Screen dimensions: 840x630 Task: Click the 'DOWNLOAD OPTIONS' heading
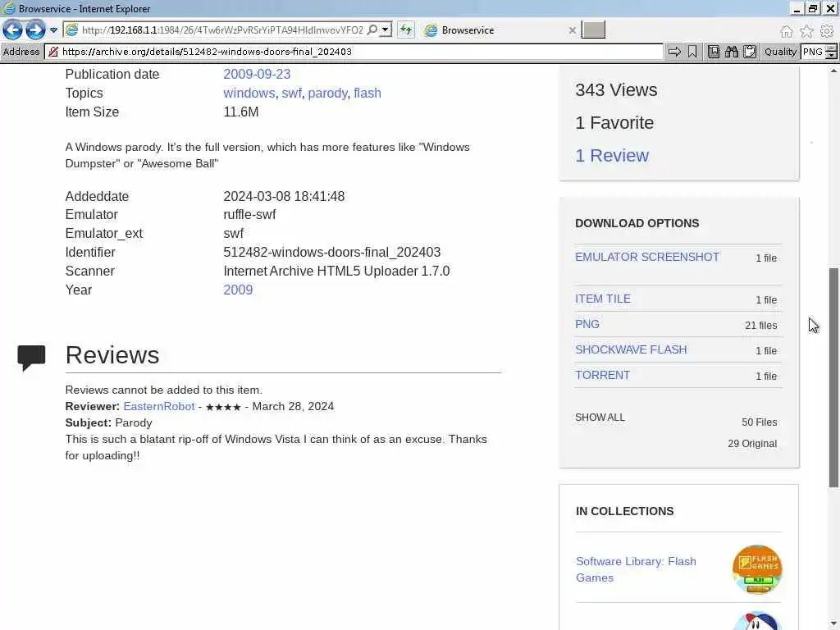(637, 223)
